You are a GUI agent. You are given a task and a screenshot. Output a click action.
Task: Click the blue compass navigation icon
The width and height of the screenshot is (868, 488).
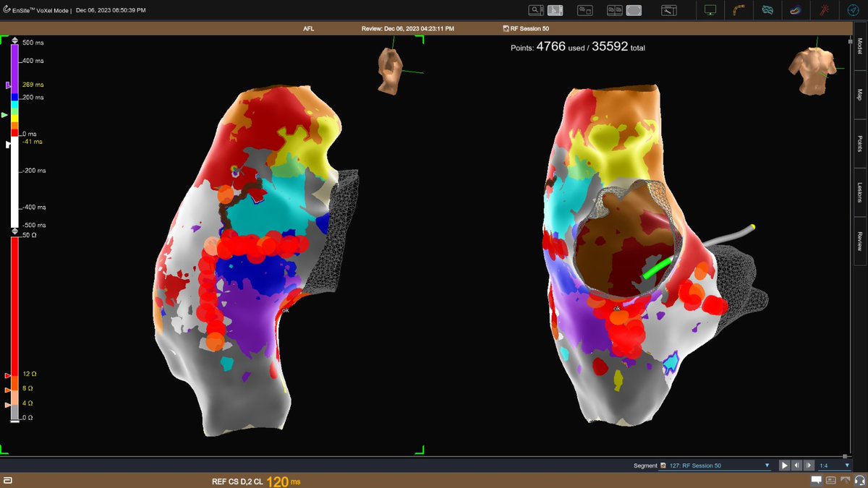coord(852,10)
